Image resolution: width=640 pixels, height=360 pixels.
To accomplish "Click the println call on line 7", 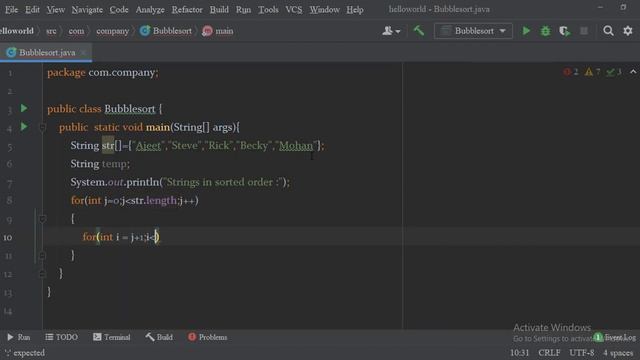I will 142,182.
